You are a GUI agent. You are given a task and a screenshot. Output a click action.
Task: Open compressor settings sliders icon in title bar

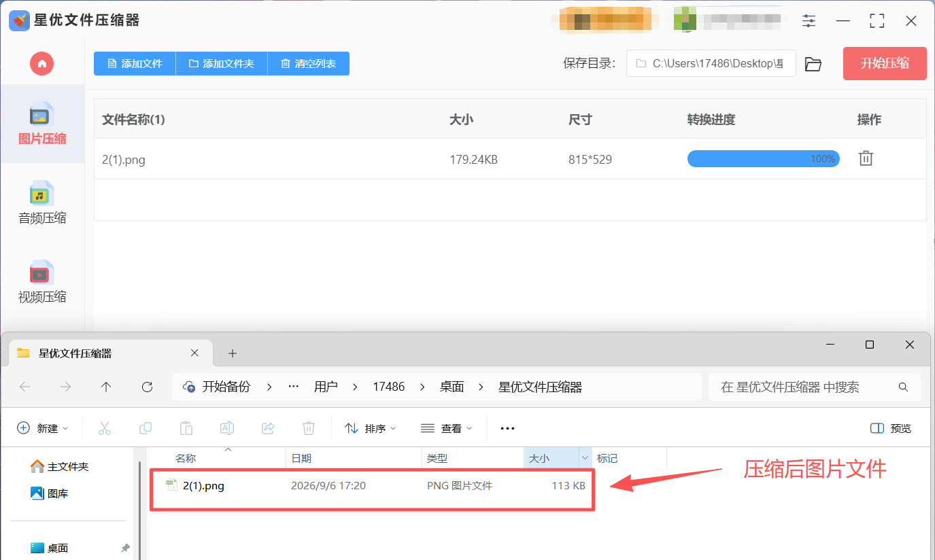(809, 21)
